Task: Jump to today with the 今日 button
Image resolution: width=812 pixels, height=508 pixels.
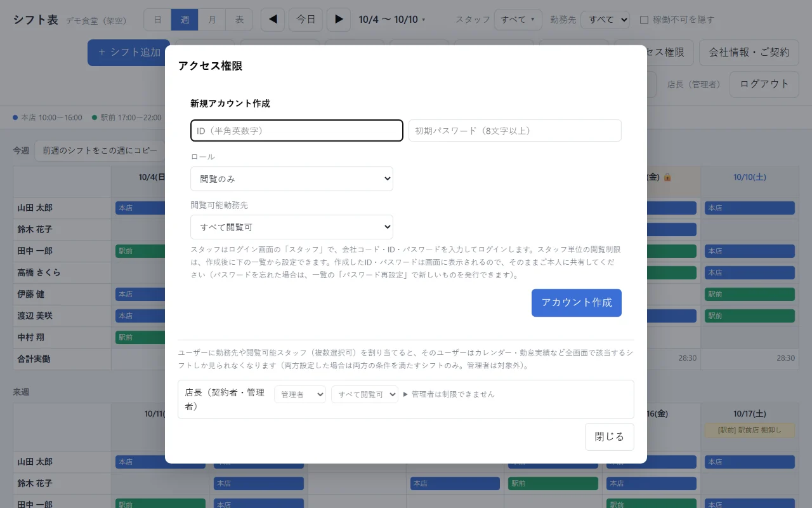Action: point(306,20)
